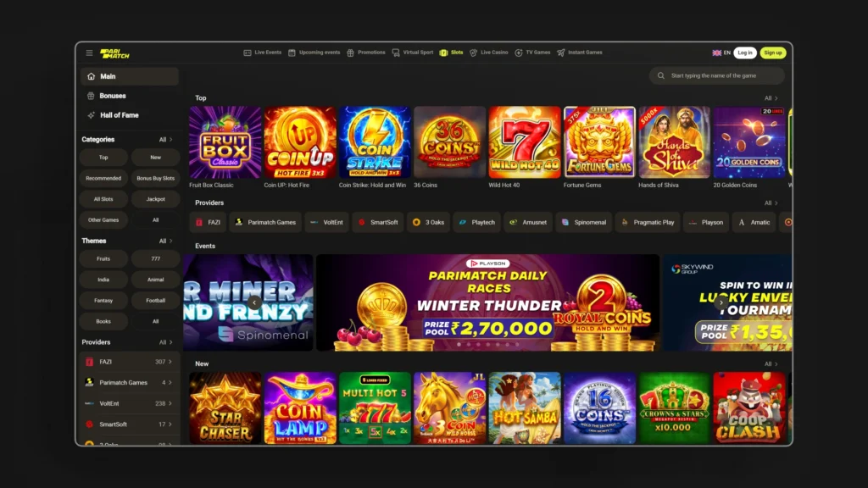Image resolution: width=868 pixels, height=488 pixels.
Task: Click the Live Casino icon in the header
Action: 473,53
